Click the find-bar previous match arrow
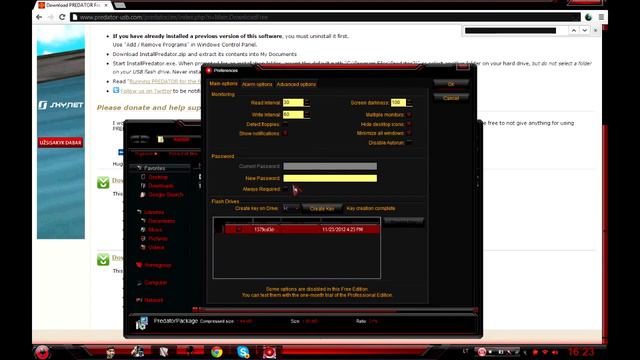Screen dimensions: 640x360 pyautogui.click(x=574, y=31)
